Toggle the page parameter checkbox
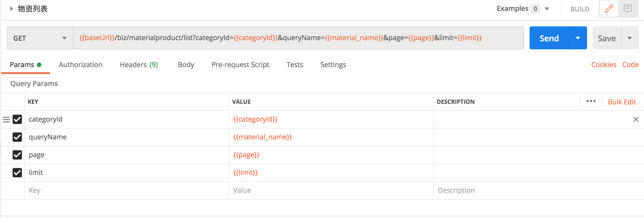 coord(17,155)
